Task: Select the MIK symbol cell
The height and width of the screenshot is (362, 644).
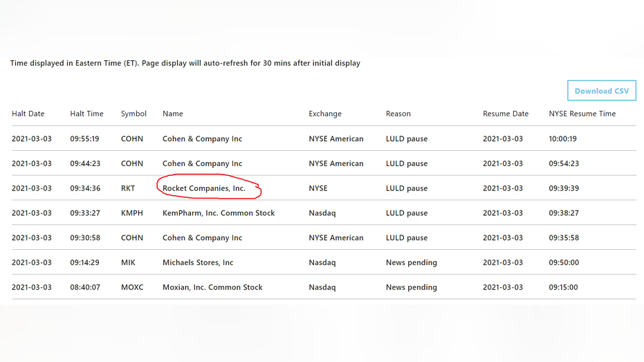Action: [x=128, y=262]
